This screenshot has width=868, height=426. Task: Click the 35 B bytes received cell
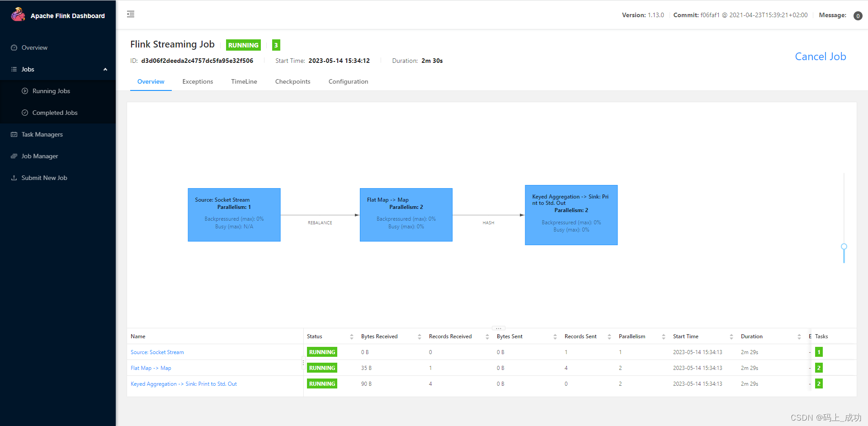click(366, 368)
